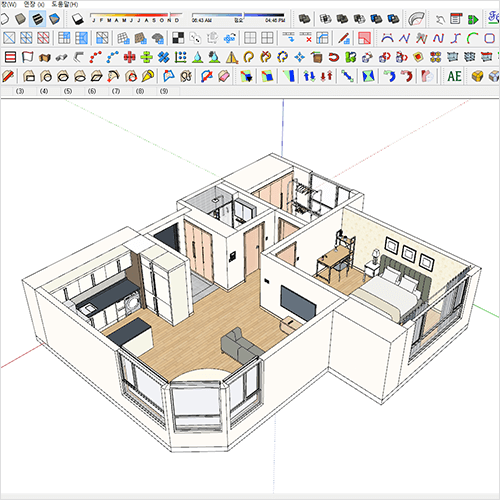Click the pink eraser surface icon
The width and height of the screenshot is (500, 500).
[224, 76]
